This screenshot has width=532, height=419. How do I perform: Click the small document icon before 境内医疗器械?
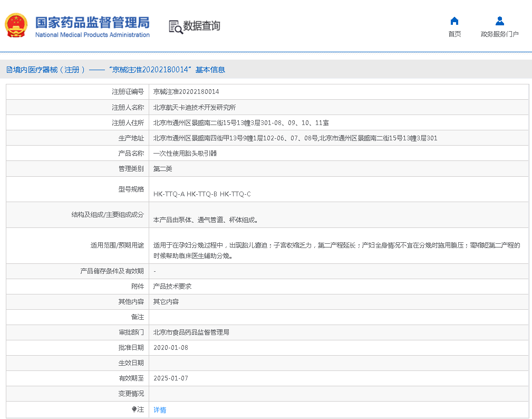coord(9,70)
